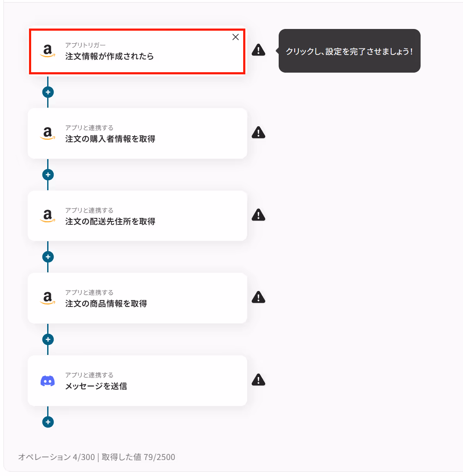Click warning icon next to 注文の購入者情報を取得
The image size is (463, 476).
[258, 133]
